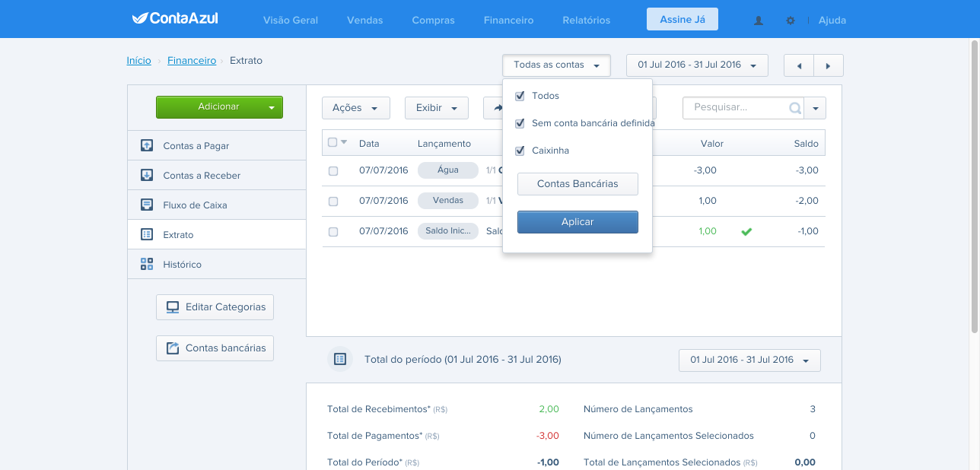This screenshot has height=470, width=980.
Task: Open the 01 Jul 2016 date range dropdown at top
Action: tap(697, 65)
